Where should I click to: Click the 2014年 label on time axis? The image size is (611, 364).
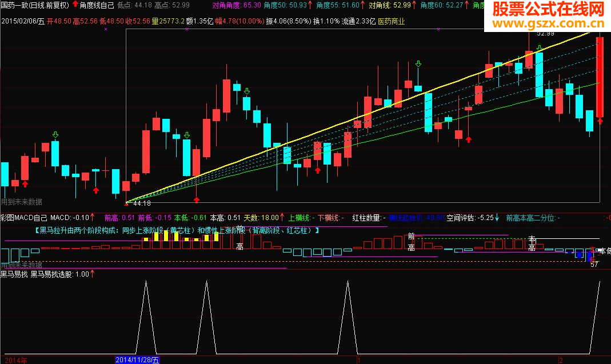[15, 360]
